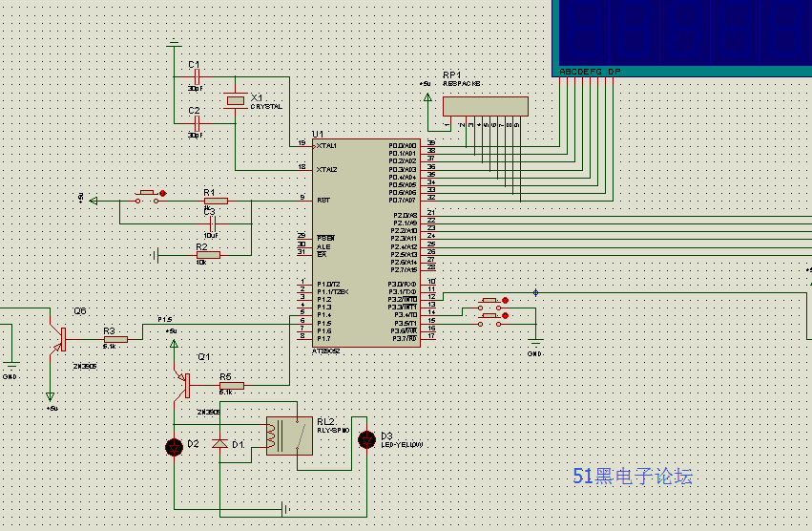Select the Q1 transistor symbol
Image resolution: width=812 pixels, height=531 pixels.
[183, 385]
